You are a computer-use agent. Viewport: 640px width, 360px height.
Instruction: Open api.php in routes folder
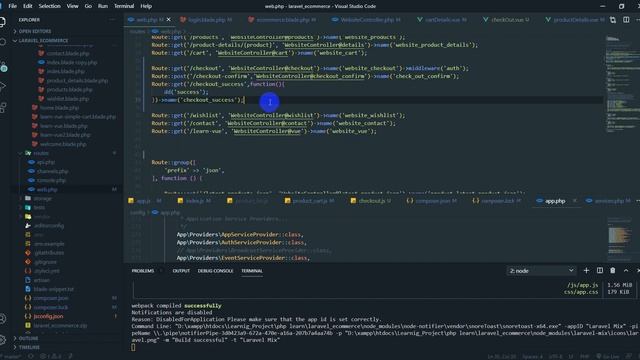(46, 162)
